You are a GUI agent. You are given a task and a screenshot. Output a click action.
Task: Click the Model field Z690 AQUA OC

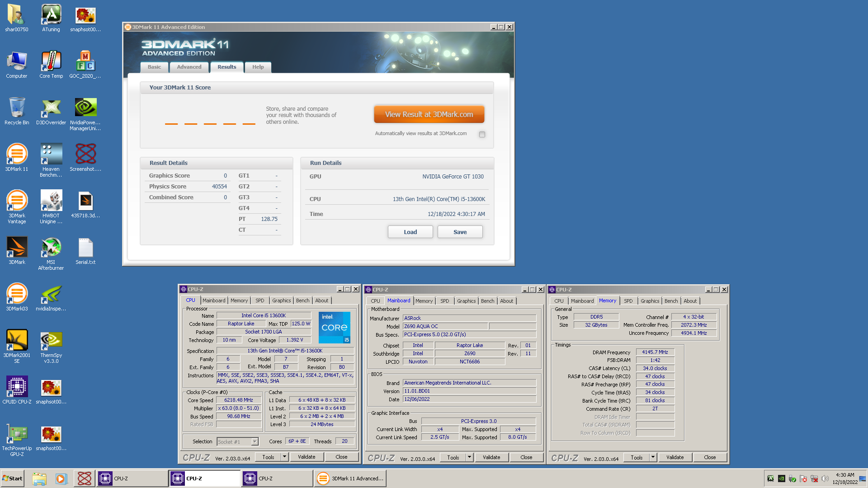click(445, 326)
